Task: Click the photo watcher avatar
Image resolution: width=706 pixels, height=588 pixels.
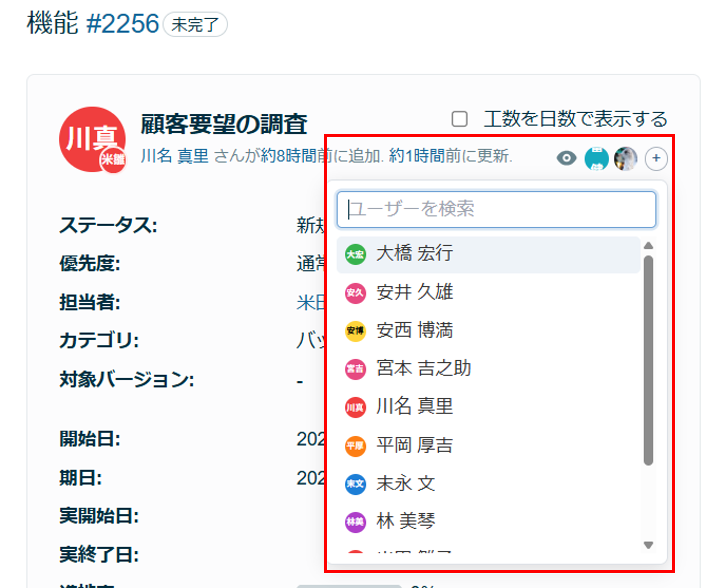Action: (626, 158)
